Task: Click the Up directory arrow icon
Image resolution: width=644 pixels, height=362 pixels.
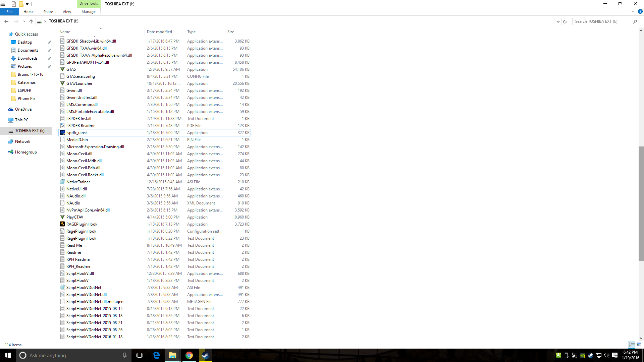Action: coord(31,21)
